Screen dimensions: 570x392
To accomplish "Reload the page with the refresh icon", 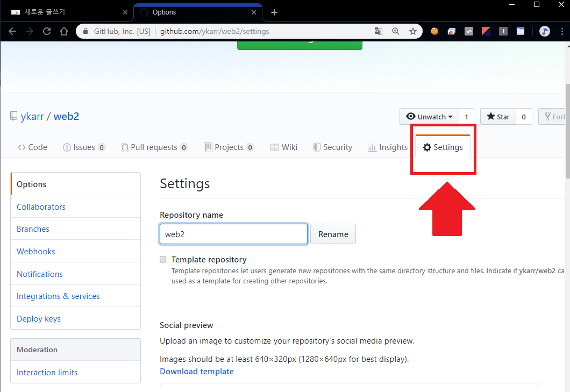I will (x=47, y=31).
